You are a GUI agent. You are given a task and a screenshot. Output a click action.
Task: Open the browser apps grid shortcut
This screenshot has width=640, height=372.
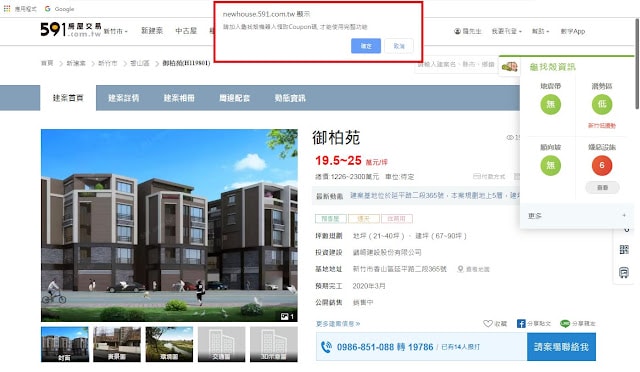pos(7,9)
